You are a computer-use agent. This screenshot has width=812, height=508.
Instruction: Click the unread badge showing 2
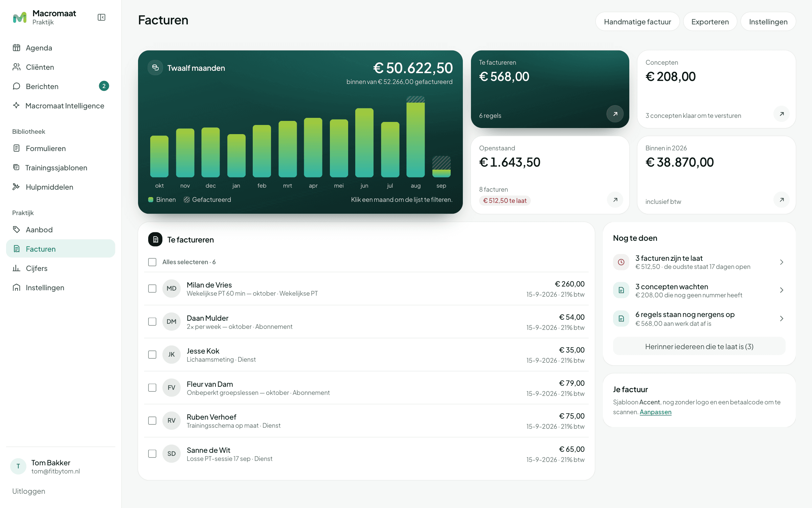pyautogui.click(x=104, y=86)
